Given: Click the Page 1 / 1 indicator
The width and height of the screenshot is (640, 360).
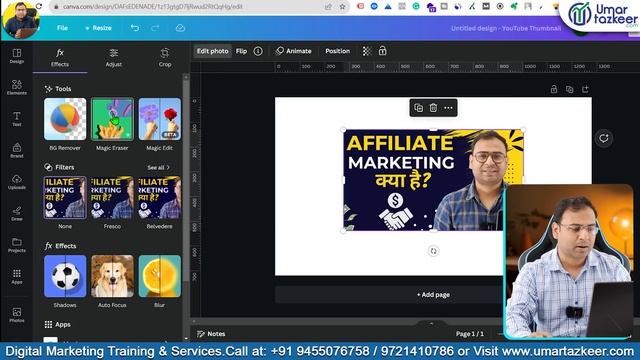Looking at the screenshot, I should tap(469, 334).
